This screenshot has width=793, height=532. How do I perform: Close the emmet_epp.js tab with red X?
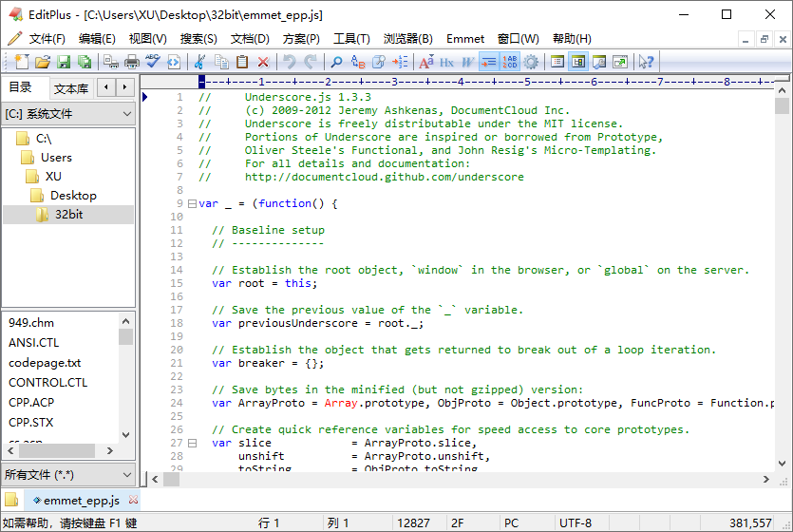[x=133, y=500]
